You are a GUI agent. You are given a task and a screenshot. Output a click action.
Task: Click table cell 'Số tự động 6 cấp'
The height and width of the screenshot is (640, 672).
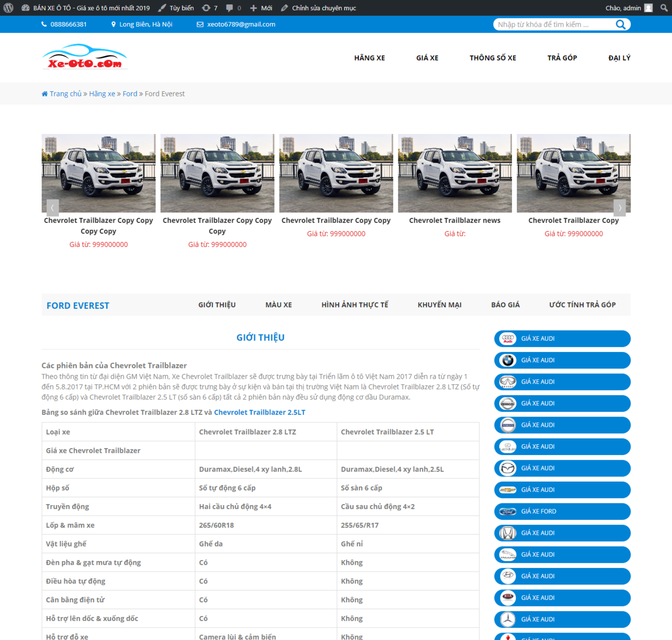tap(266, 488)
